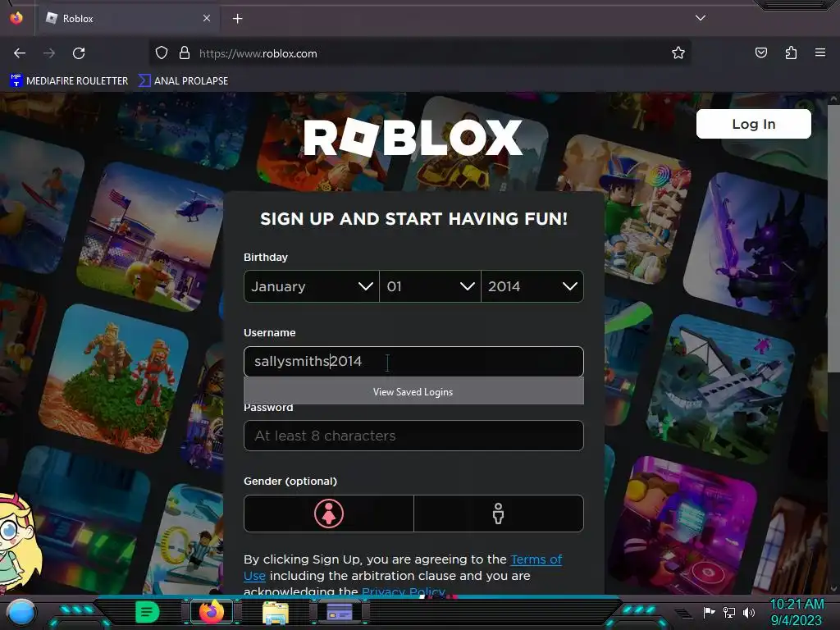Open the Save to Pocket icon
Viewport: 840px width, 630px height.
coord(760,52)
